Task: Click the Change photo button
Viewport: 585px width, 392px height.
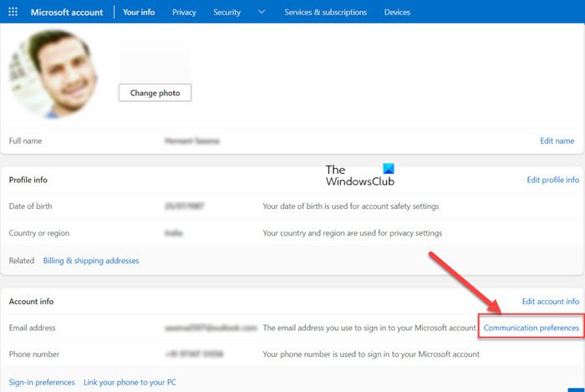Action: [x=155, y=93]
